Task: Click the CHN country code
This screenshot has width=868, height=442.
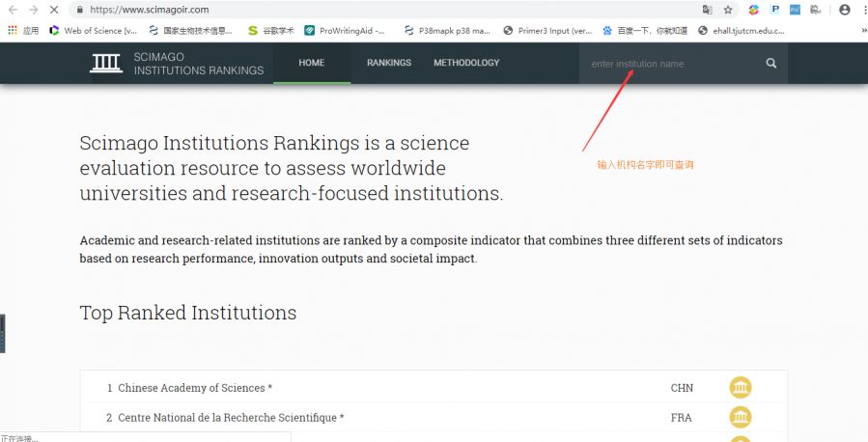Action: point(682,388)
